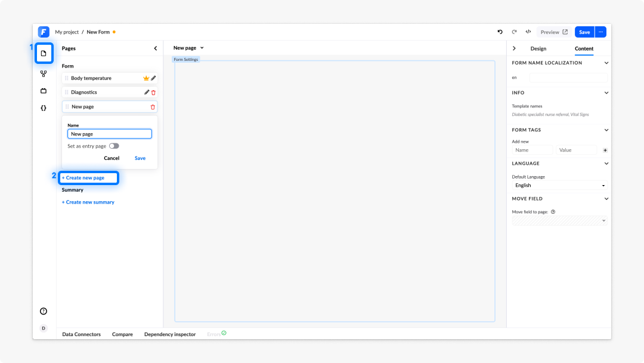Open the Compare tab
The width and height of the screenshot is (644, 363).
coord(122,334)
